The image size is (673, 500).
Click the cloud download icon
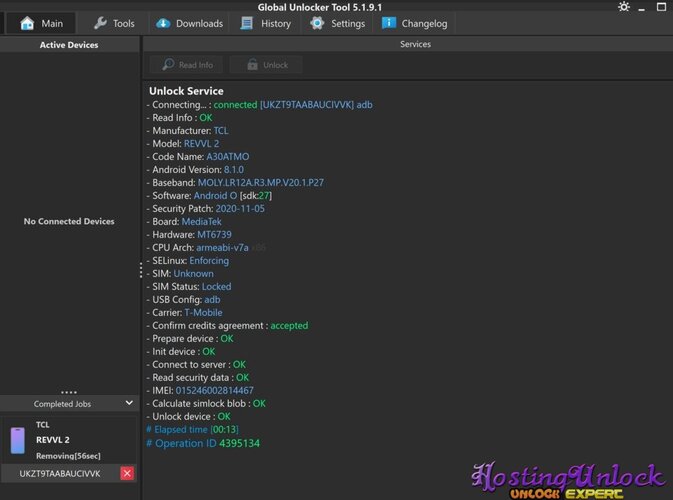click(x=163, y=23)
